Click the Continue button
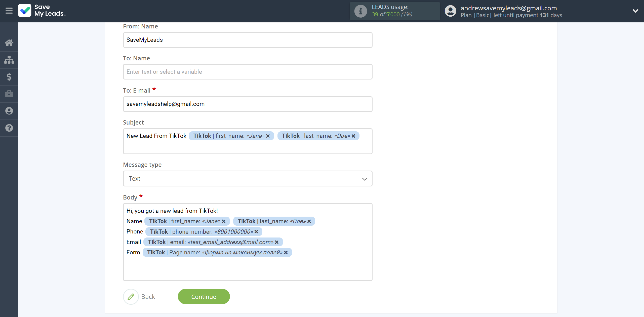This screenshot has height=317, width=644. 204,297
